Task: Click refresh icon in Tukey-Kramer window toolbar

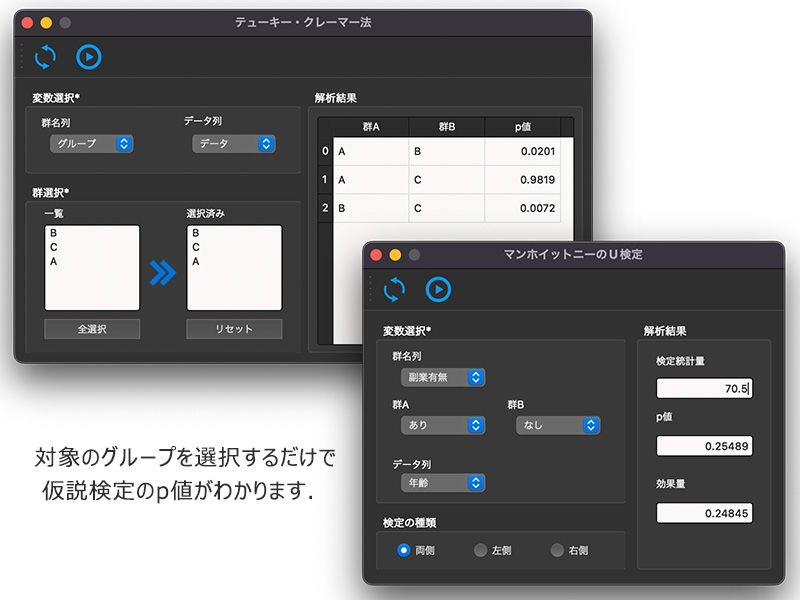Action: click(45, 57)
